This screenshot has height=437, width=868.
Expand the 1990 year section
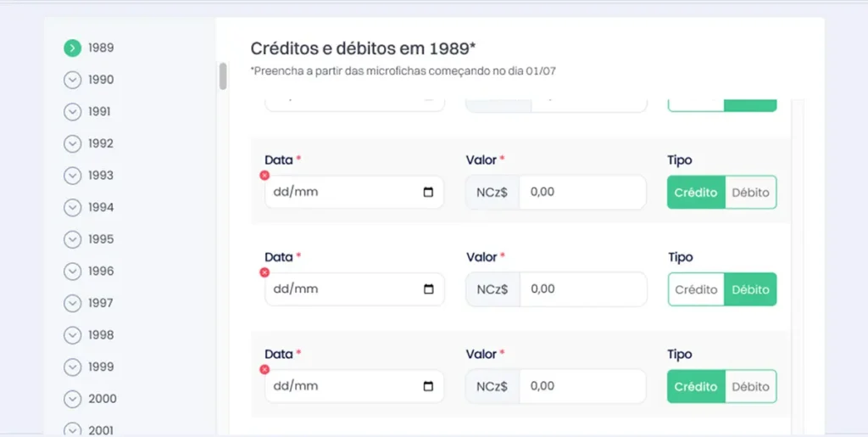pyautogui.click(x=72, y=80)
